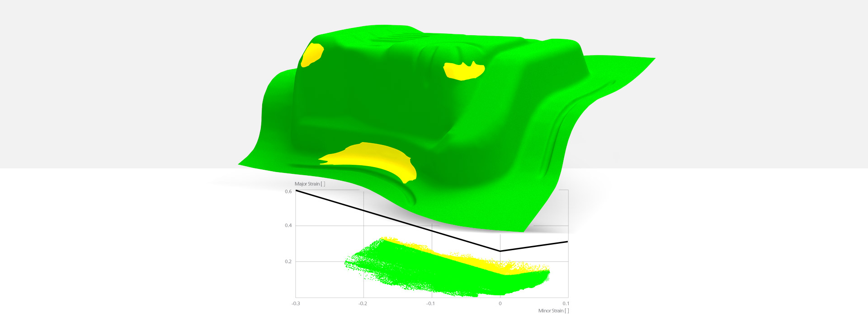
Task: Click the Minor Strain axis label
Action: pos(553,311)
